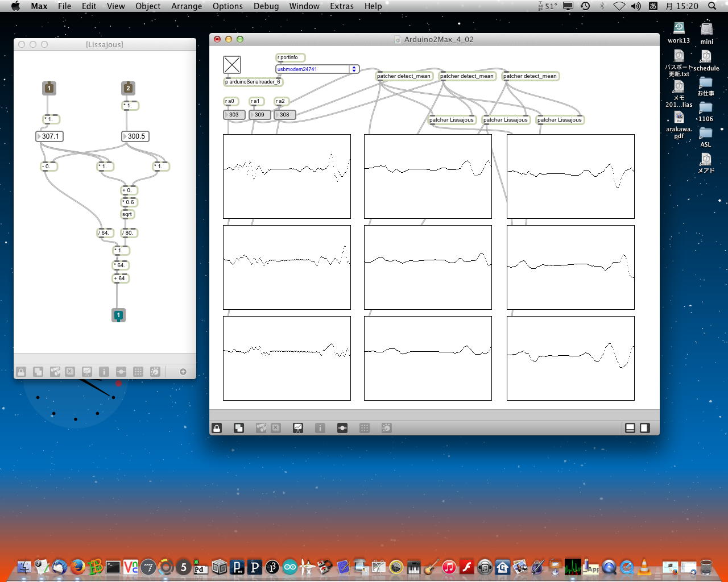This screenshot has width=728, height=582.
Task: Select the sqrt object in Lissajous patcher
Action: click(x=127, y=214)
